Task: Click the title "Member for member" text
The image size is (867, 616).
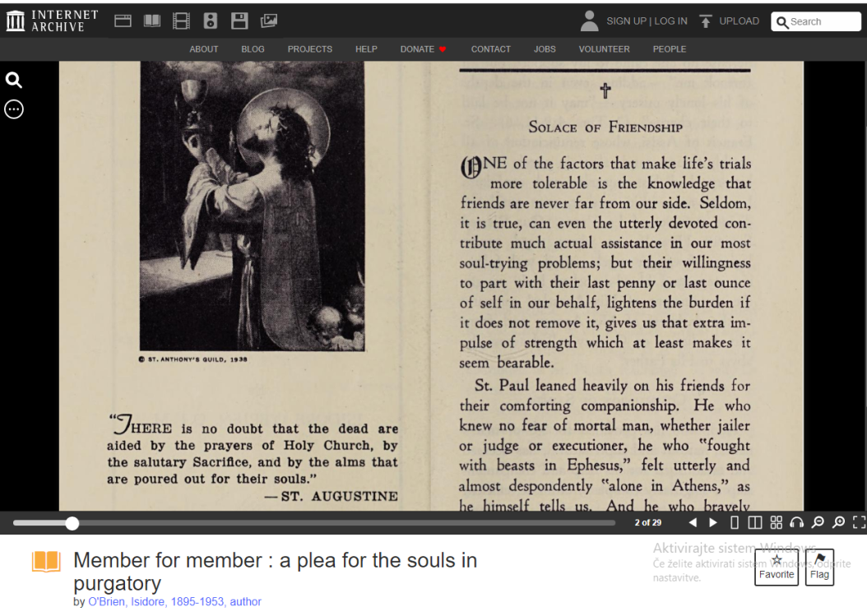Action: [x=275, y=572]
